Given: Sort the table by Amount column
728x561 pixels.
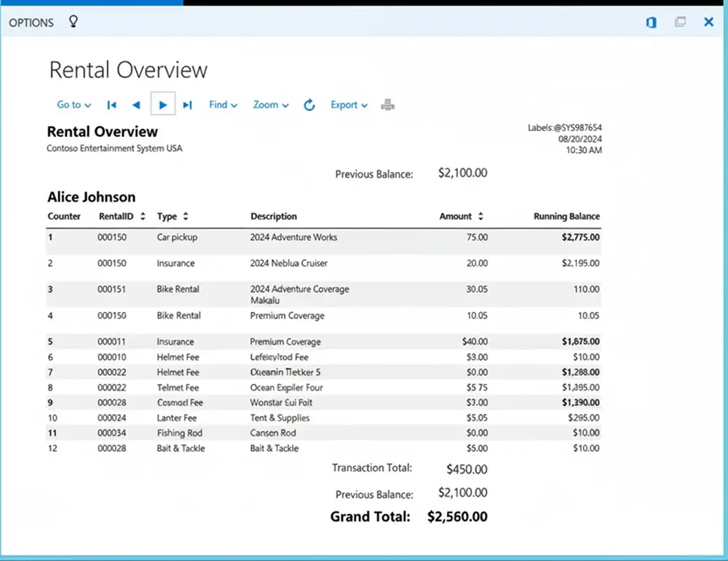Looking at the screenshot, I should click(x=479, y=216).
